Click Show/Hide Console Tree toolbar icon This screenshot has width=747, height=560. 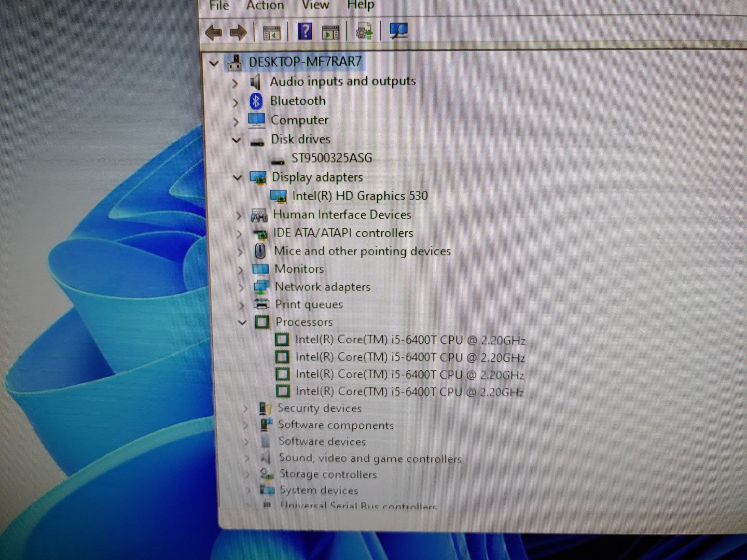271,33
